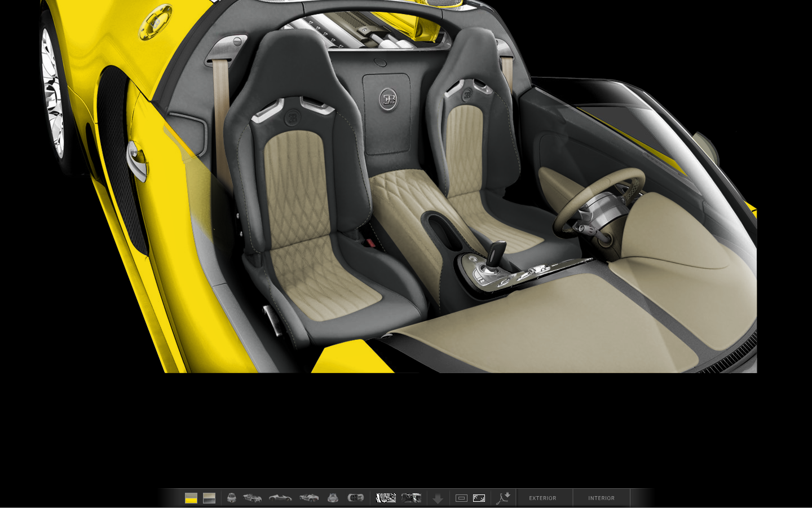Select the yellow two-tone color swatch
This screenshot has height=508, width=812.
point(191,498)
